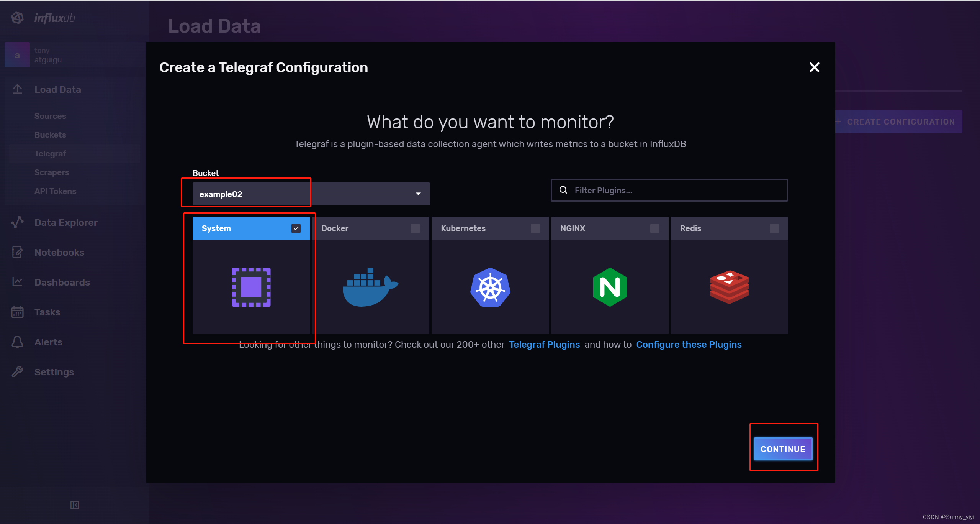Open the Tasks calendar icon
Viewport: 980px width, 524px height.
17,312
